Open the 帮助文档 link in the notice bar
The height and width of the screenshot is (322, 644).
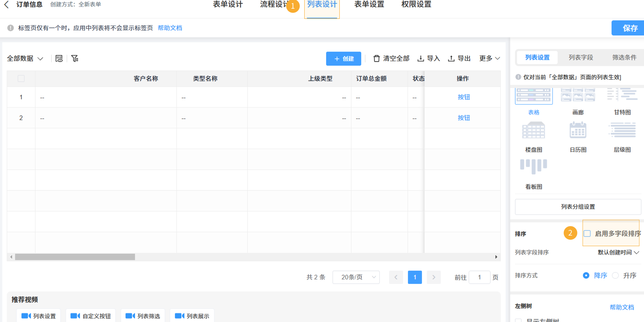point(170,28)
